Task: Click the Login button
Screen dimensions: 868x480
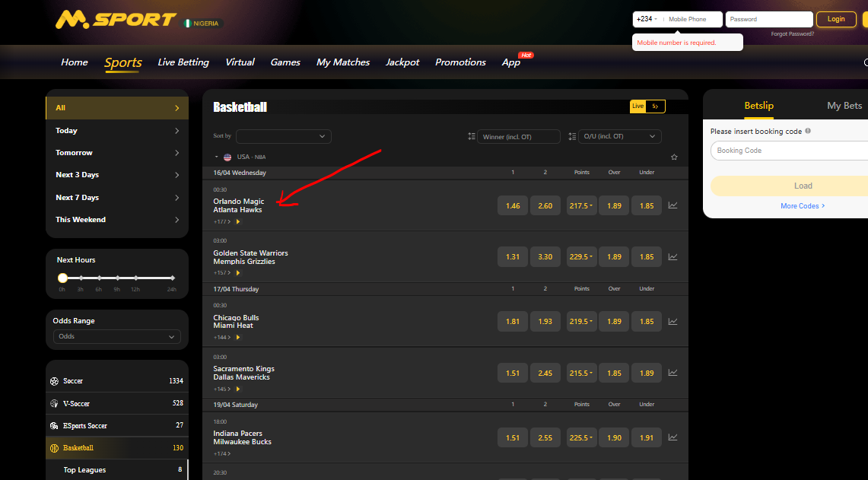Action: coord(836,20)
